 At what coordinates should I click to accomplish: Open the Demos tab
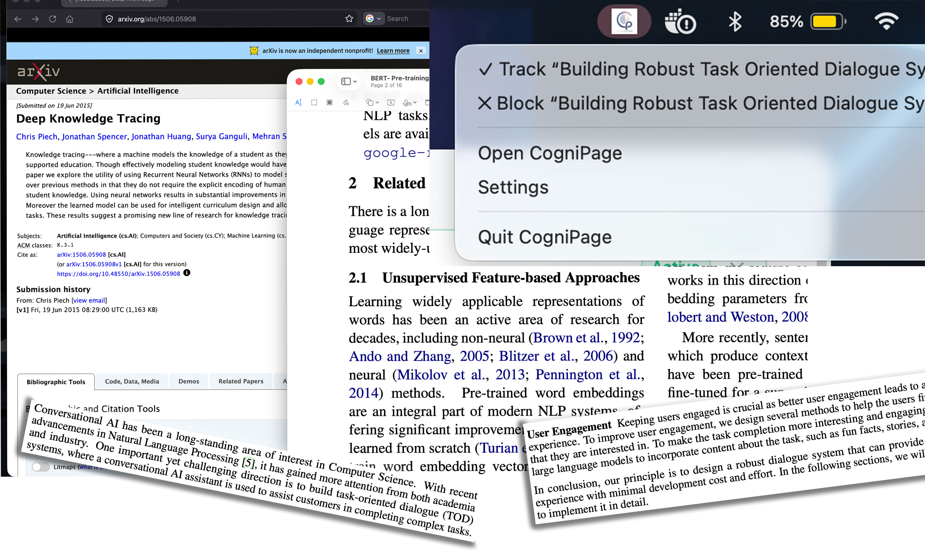(189, 381)
